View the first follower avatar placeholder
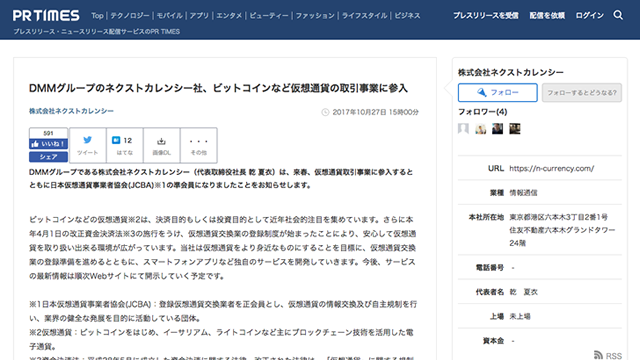 pos(463,129)
